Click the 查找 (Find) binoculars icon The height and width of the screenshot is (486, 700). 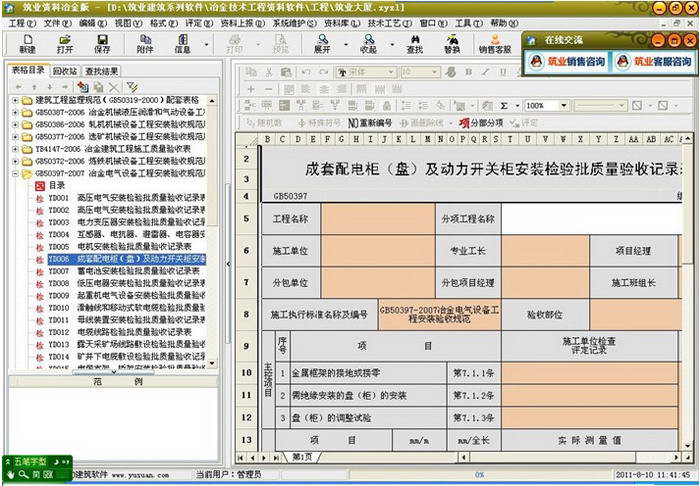[x=415, y=43]
